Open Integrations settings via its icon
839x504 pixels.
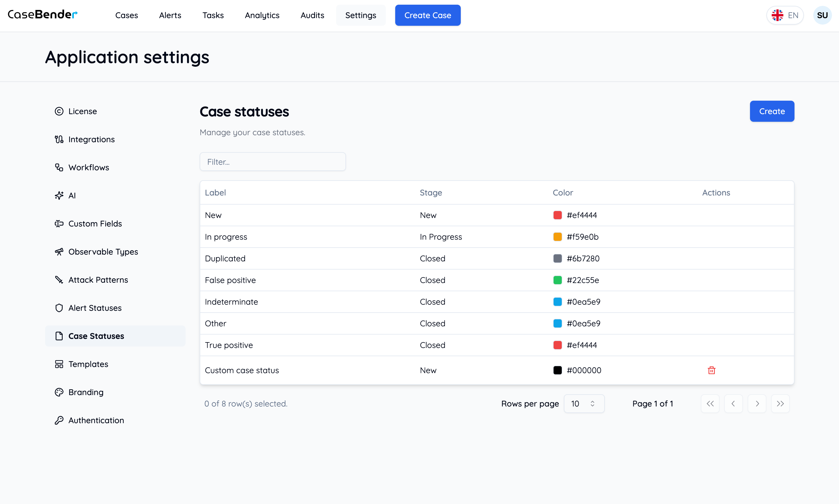tap(59, 139)
